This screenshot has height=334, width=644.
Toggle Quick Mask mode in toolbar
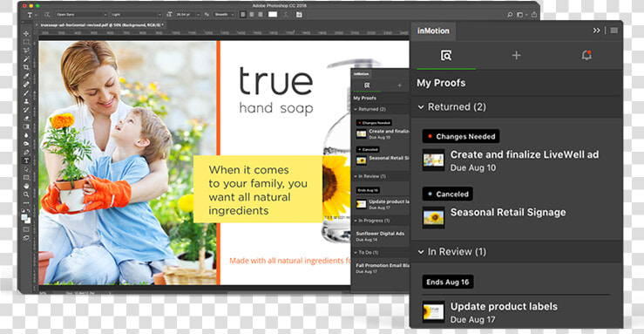click(26, 228)
